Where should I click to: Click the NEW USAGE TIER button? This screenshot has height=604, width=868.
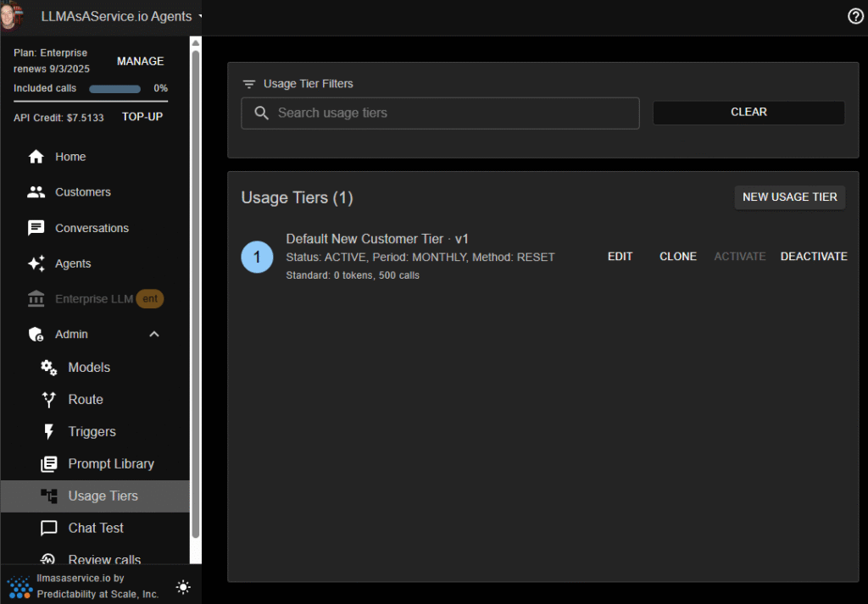point(789,197)
